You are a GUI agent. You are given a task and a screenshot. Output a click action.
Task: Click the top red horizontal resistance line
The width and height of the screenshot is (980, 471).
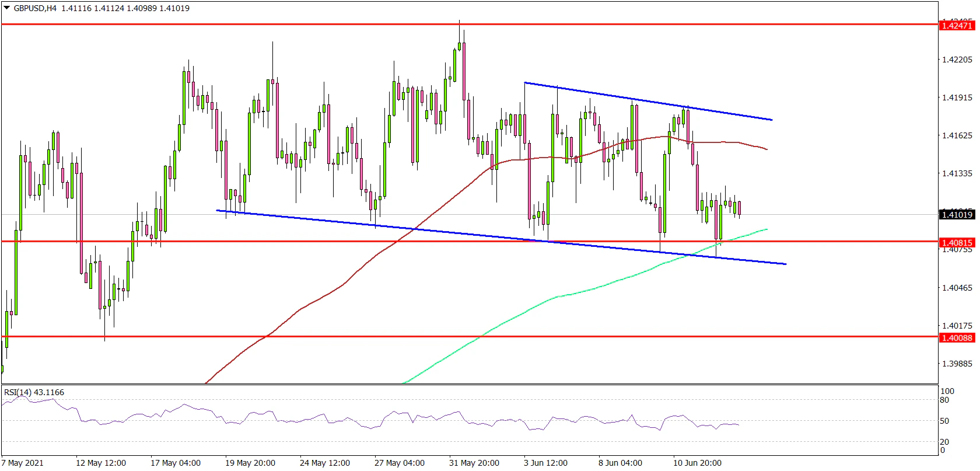coord(233,25)
